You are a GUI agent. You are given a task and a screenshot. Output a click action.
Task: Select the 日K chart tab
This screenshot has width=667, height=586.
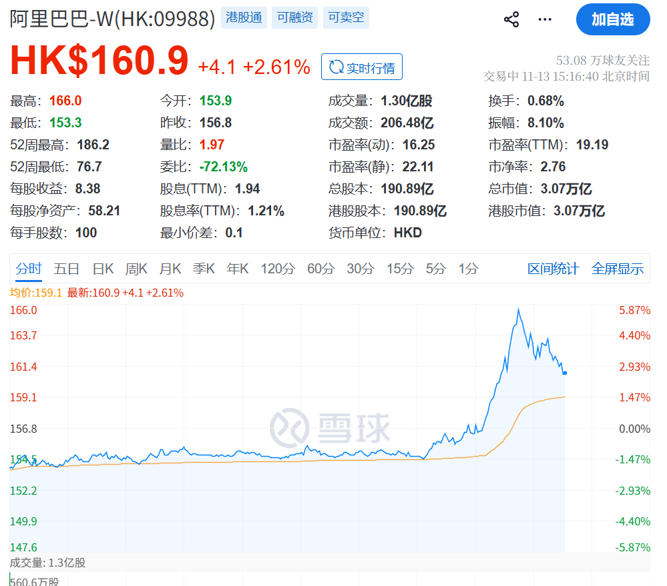[103, 268]
